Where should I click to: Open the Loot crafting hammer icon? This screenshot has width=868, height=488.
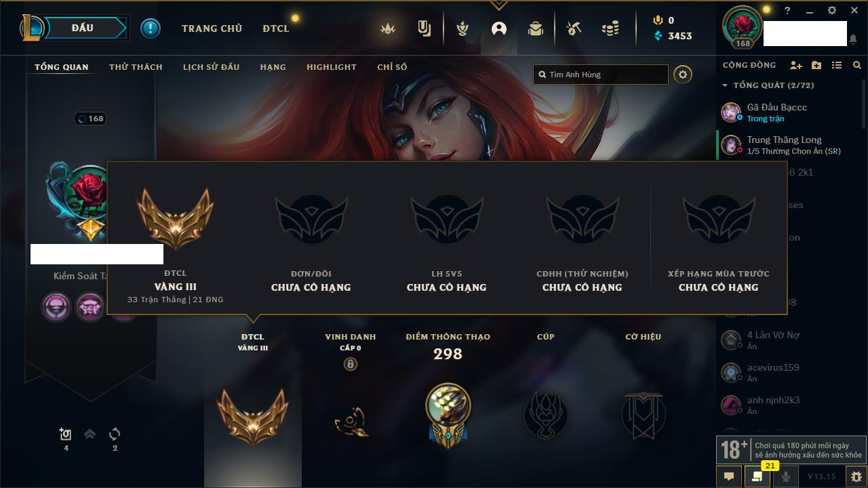click(x=574, y=28)
